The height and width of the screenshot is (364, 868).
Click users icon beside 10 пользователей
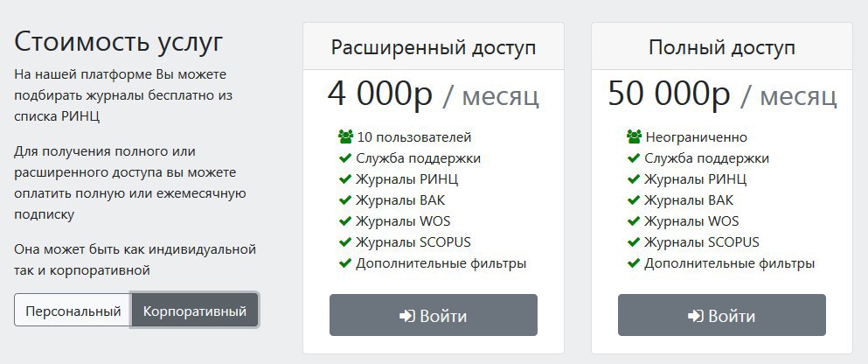coord(345,137)
